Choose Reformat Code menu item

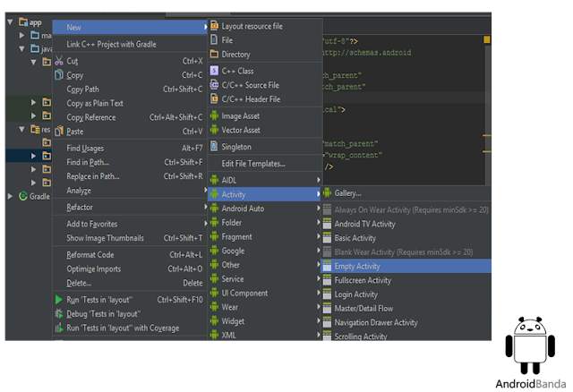[130, 255]
